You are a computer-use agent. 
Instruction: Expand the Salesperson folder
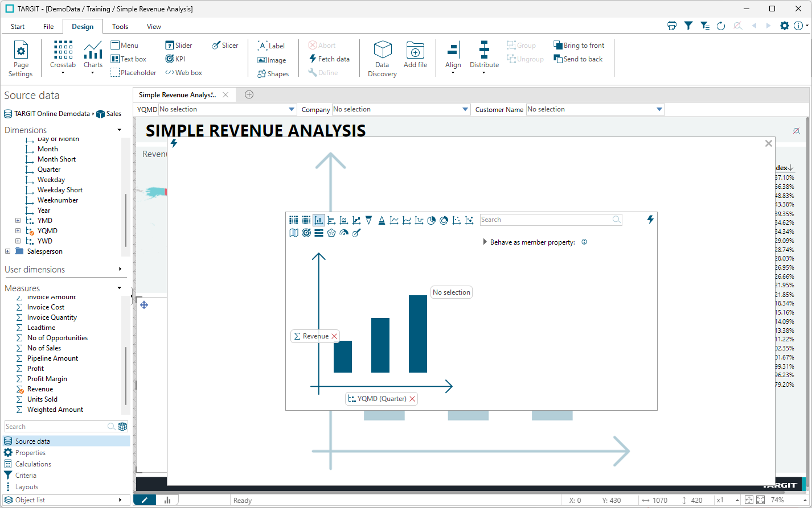[x=7, y=251]
